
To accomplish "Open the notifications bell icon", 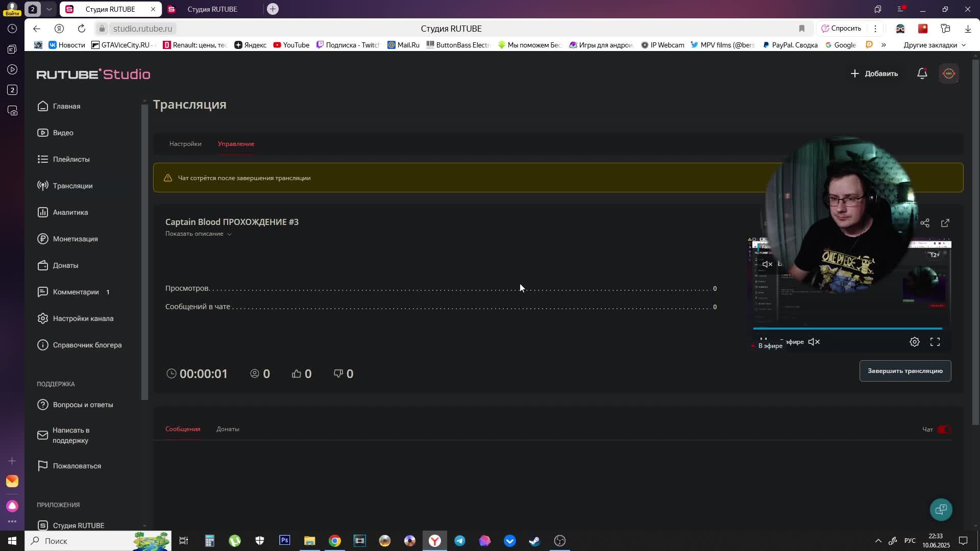I will [922, 73].
